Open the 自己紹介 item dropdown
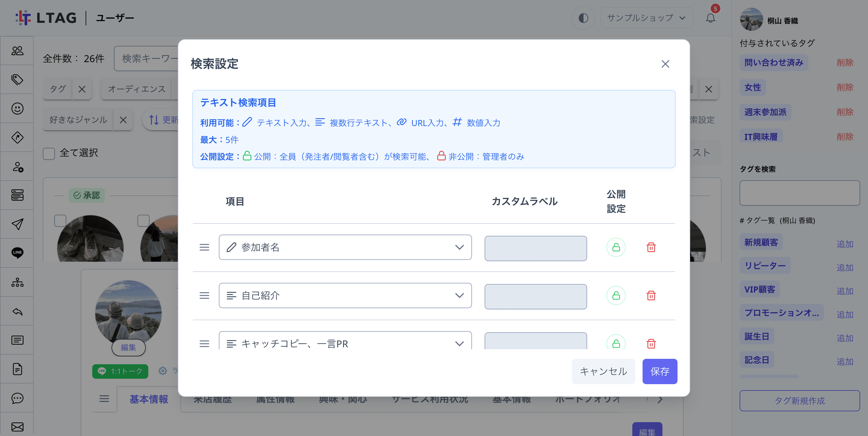This screenshot has width=868, height=436. pos(345,295)
